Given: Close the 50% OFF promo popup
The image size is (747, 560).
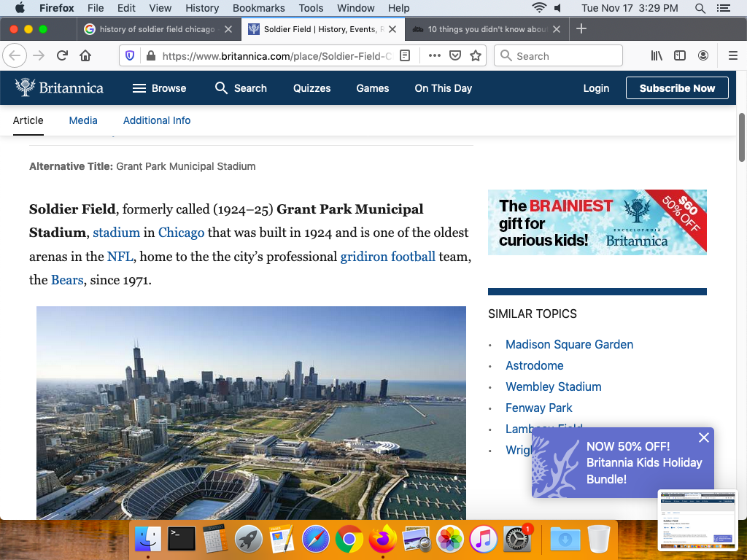Looking at the screenshot, I should pyautogui.click(x=703, y=437).
